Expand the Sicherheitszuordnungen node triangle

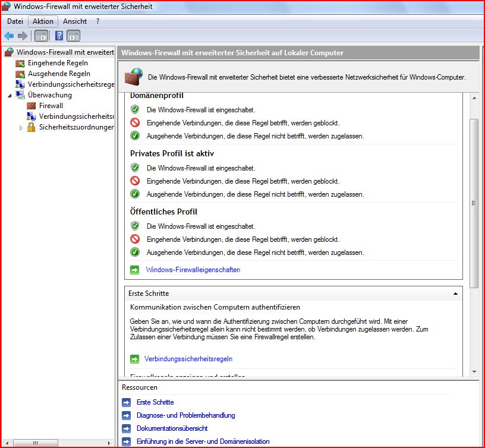coord(21,128)
